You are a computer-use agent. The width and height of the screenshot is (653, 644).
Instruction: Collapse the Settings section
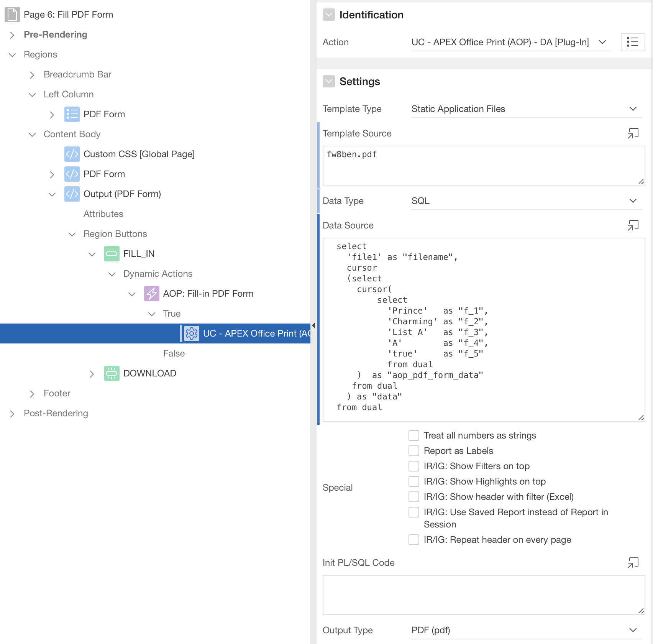pyautogui.click(x=329, y=81)
